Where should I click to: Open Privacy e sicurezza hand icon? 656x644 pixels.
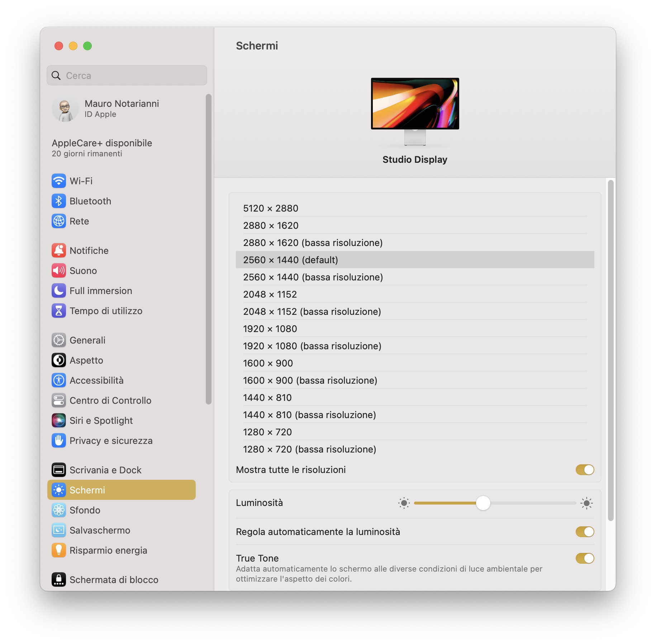(59, 440)
